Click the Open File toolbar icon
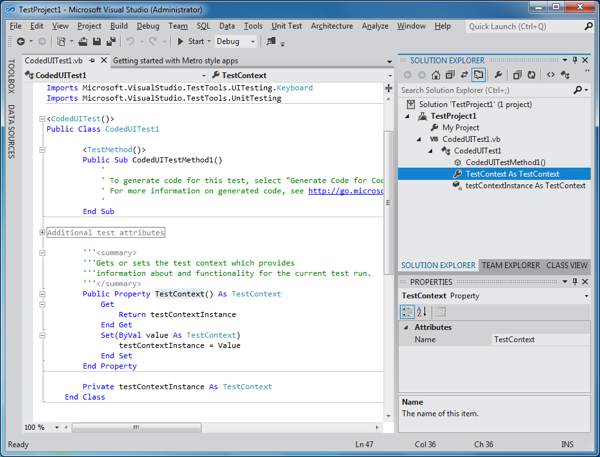 tap(83, 41)
